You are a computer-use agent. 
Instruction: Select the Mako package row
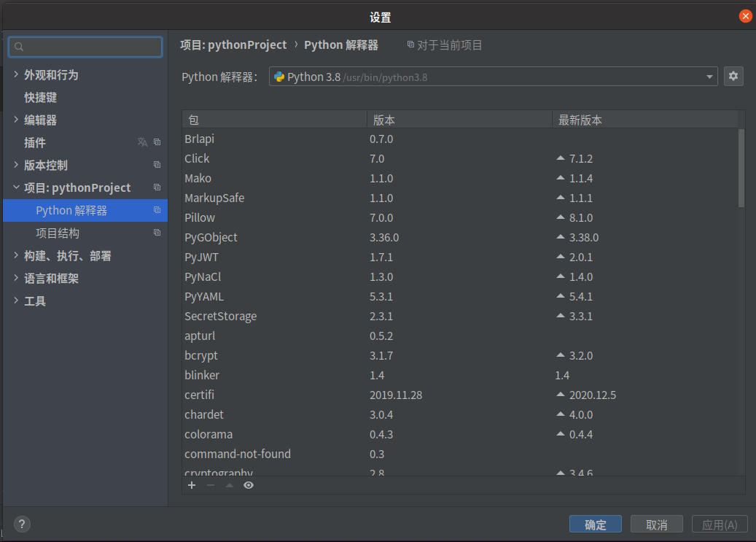pyautogui.click(x=460, y=179)
